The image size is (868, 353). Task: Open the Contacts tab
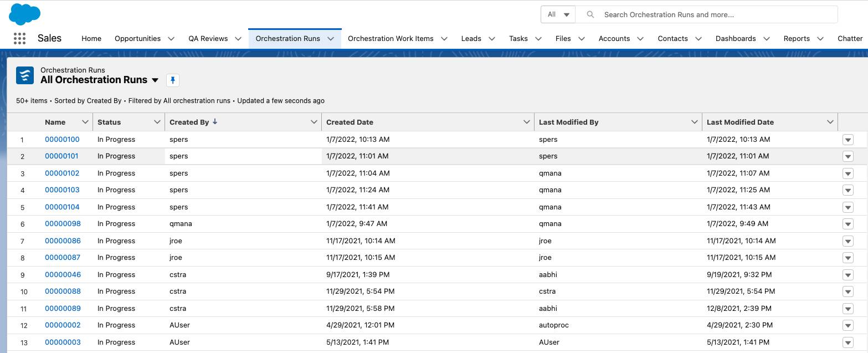coord(672,39)
